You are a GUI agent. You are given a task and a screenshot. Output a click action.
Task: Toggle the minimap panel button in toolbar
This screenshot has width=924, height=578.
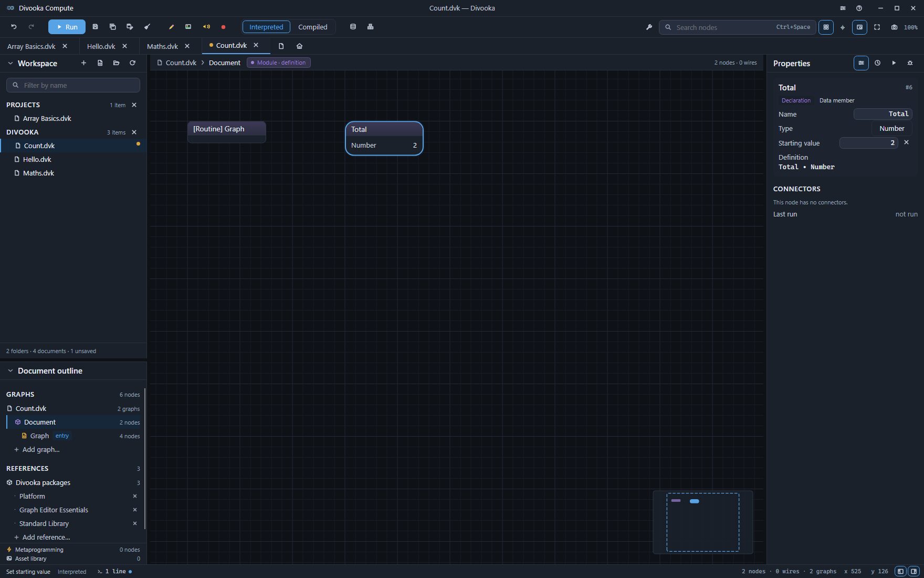859,27
